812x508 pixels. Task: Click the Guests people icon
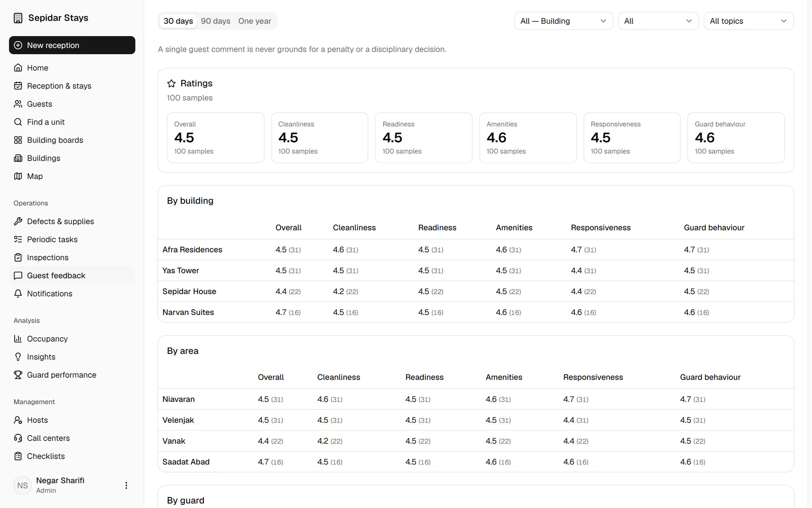pos(18,104)
